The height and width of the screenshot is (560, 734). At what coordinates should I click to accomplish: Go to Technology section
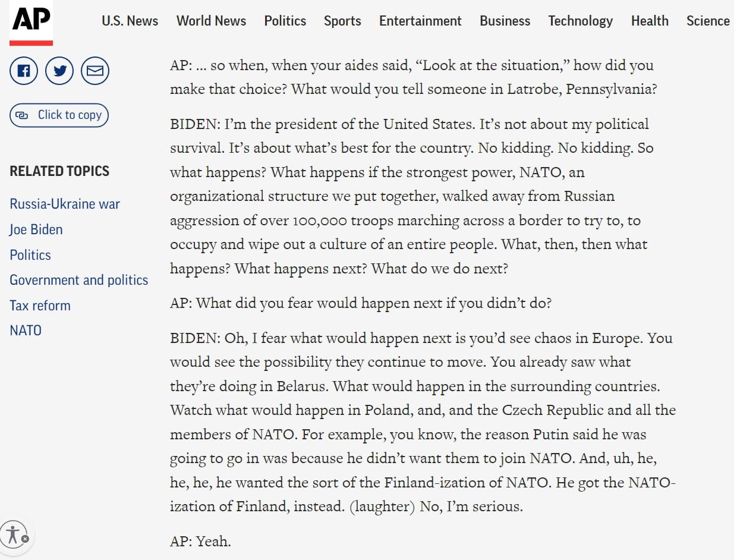580,21
